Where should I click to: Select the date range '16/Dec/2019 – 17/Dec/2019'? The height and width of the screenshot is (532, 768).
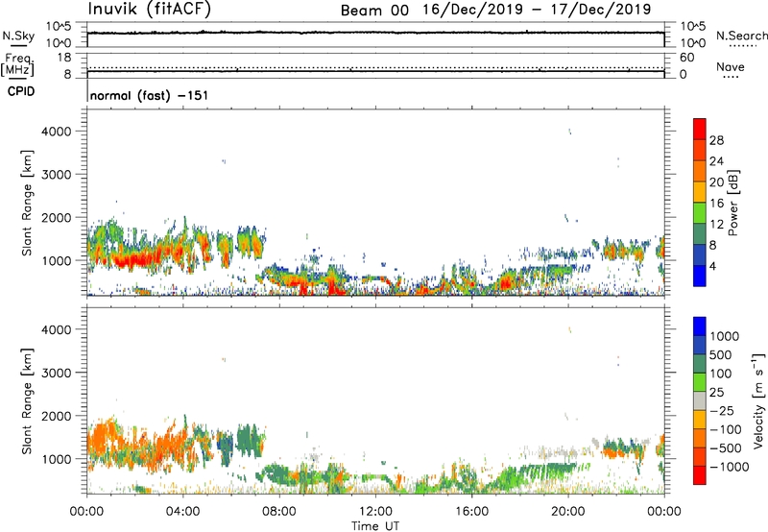pos(537,10)
